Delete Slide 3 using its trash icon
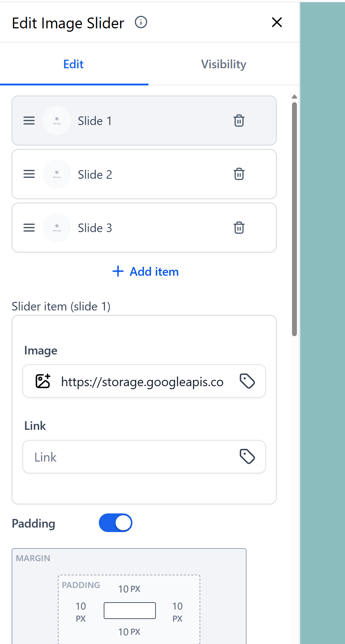Image resolution: width=345 pixels, height=644 pixels. point(239,228)
